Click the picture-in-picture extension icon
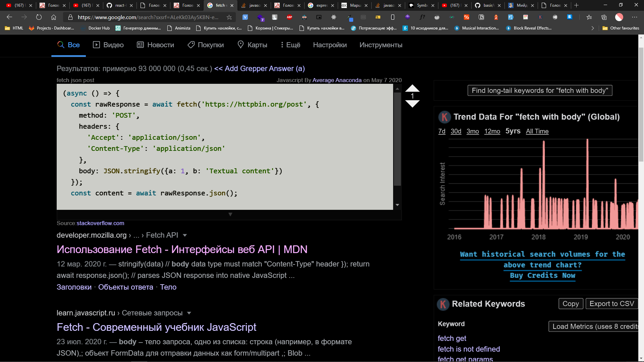 (319, 17)
